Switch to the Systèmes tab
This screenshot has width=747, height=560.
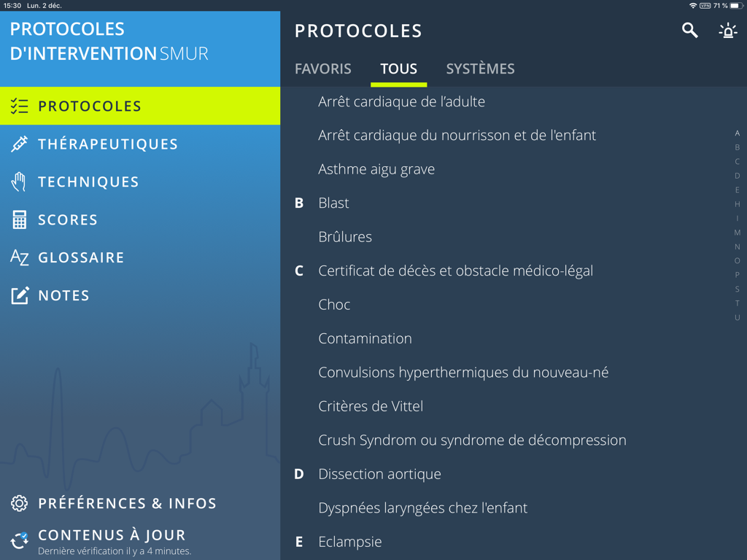[480, 69]
